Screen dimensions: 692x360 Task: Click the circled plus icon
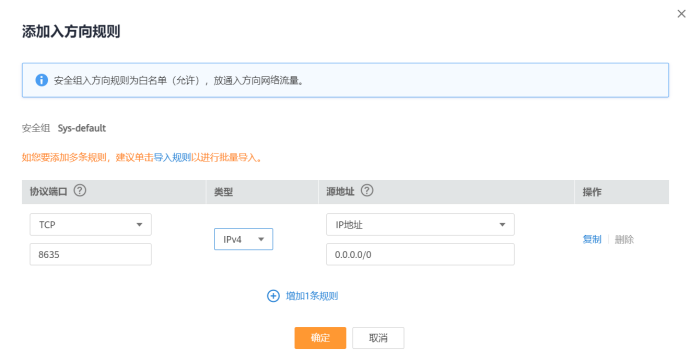pyautogui.click(x=273, y=296)
